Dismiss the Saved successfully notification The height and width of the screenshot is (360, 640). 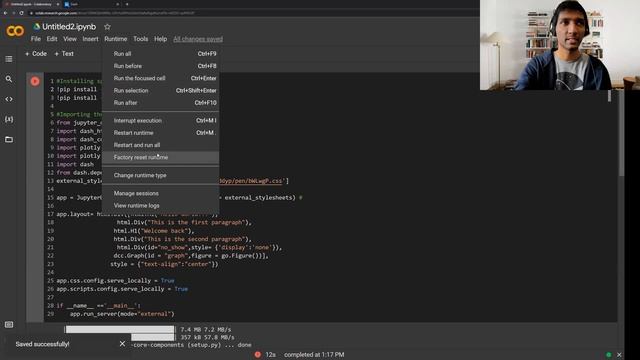pyautogui.click(x=122, y=344)
